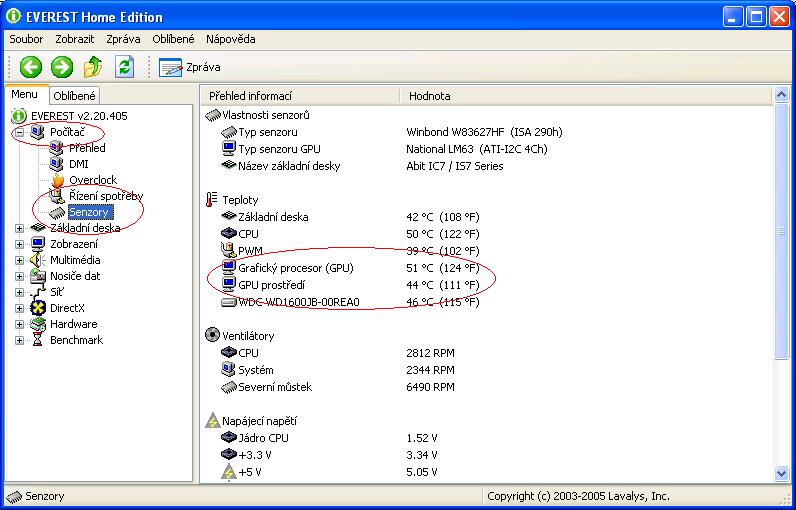
Task: Select the Hardware icon in the tree
Action: [x=38, y=324]
